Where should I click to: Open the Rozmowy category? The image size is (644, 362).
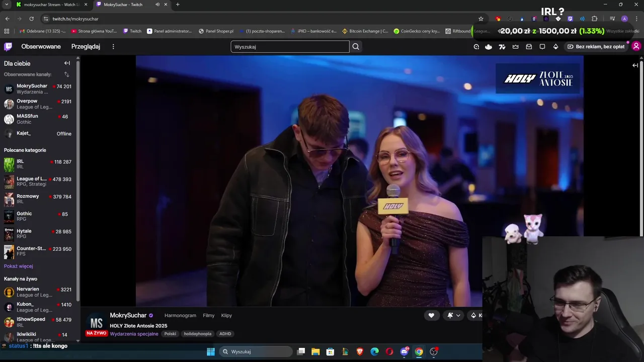[38, 199]
